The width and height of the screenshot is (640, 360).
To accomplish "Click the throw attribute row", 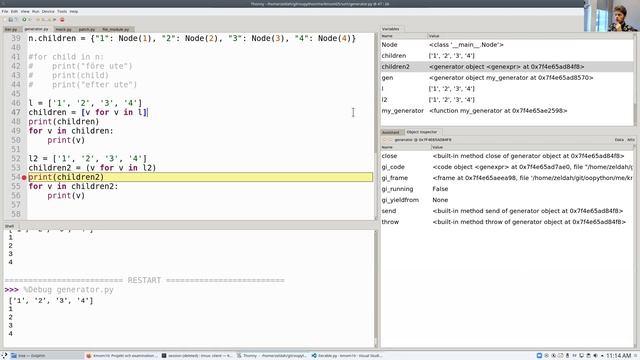I will [507, 222].
